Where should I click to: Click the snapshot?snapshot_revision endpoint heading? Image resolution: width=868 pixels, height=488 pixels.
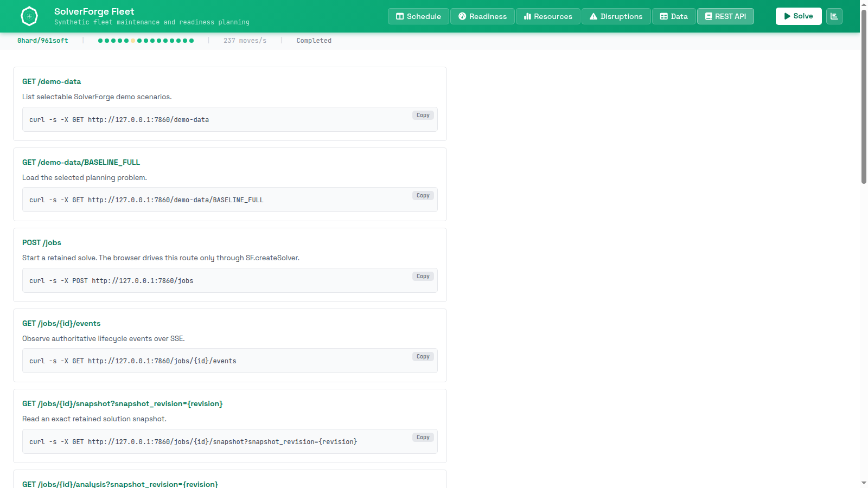[x=123, y=404]
